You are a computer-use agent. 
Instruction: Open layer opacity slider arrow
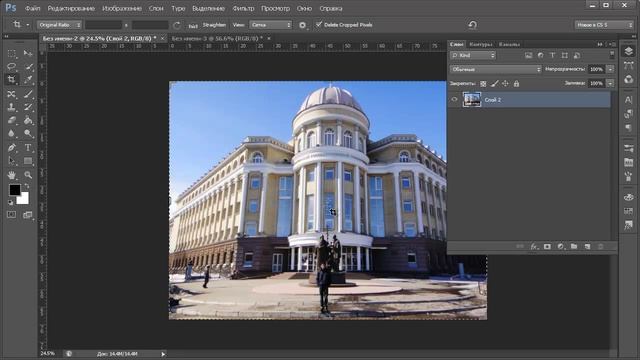coord(610,69)
